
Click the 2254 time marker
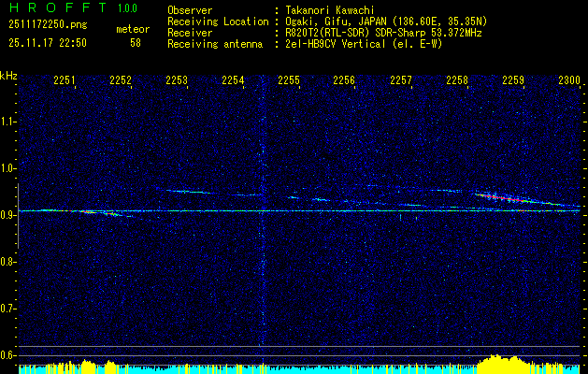tap(233, 79)
